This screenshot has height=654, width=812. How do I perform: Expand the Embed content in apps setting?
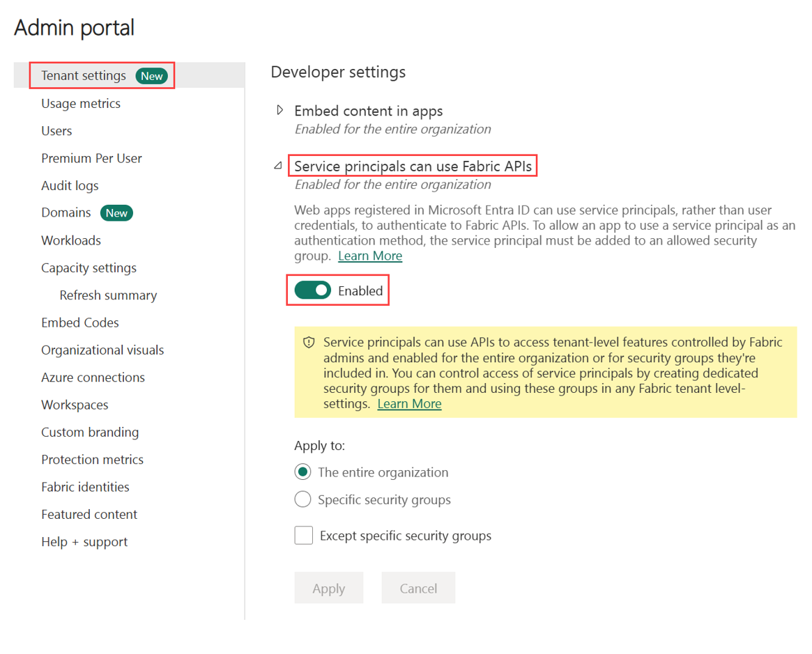click(x=279, y=110)
